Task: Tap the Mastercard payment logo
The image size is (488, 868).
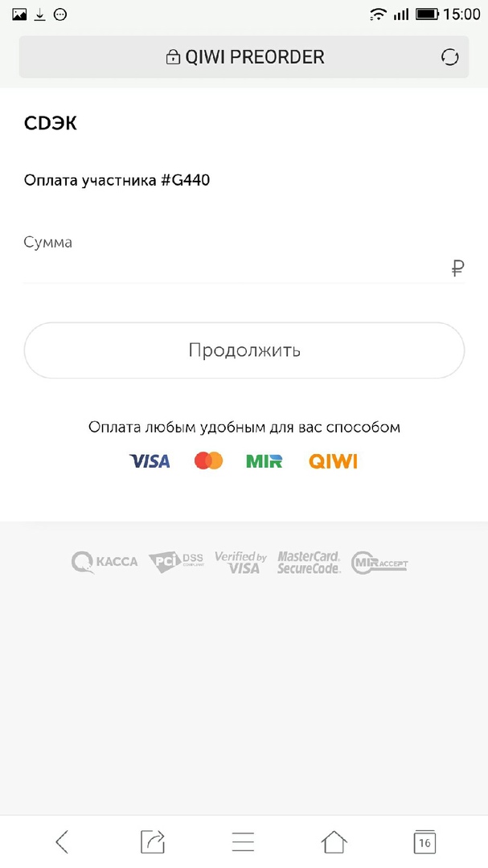Action: pyautogui.click(x=208, y=461)
